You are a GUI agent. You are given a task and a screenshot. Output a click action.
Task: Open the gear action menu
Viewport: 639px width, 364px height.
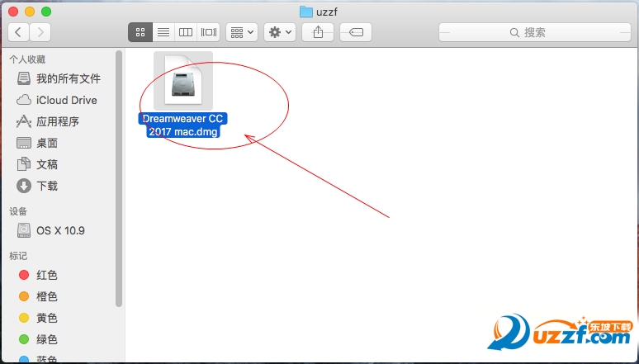(280, 32)
